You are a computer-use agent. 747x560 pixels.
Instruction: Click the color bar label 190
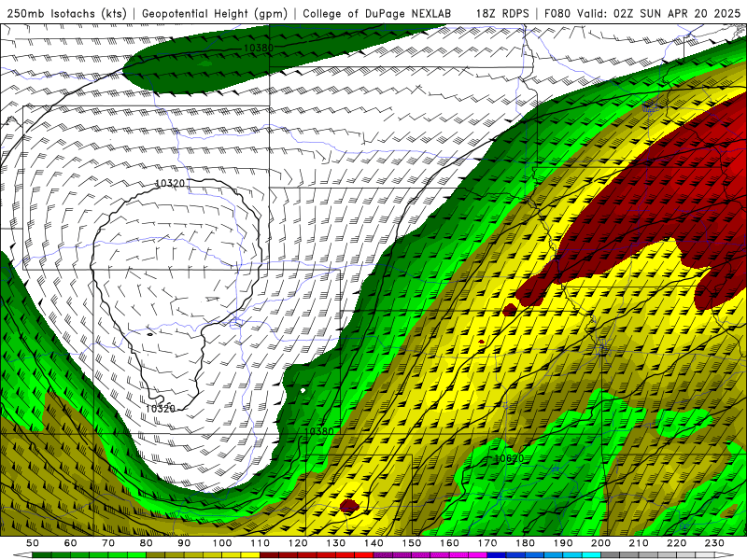pyautogui.click(x=563, y=543)
